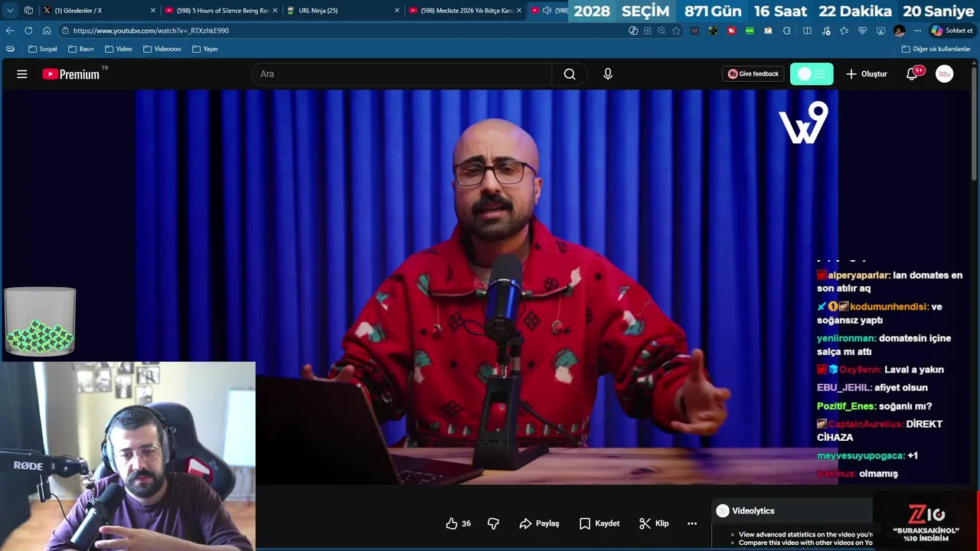
Task: Click the apps grid icon in address bar
Action: 648,31
